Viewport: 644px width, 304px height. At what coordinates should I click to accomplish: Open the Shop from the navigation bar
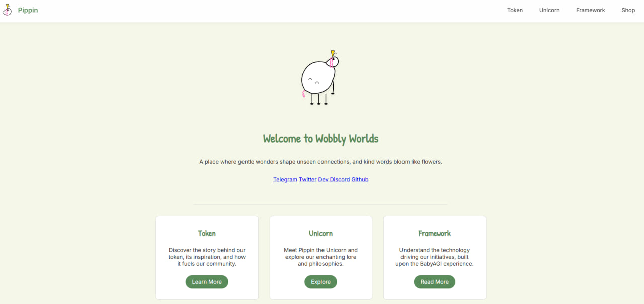tap(628, 10)
